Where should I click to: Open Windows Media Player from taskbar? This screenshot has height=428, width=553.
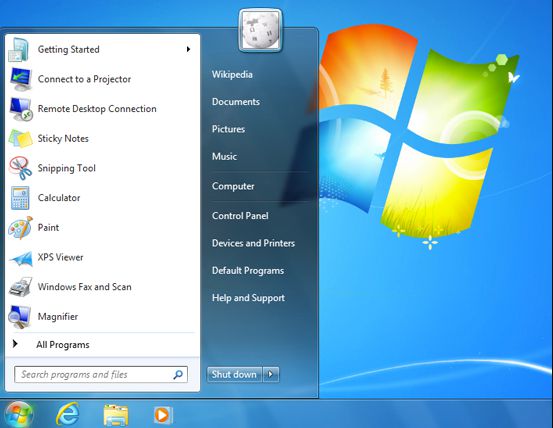(163, 415)
